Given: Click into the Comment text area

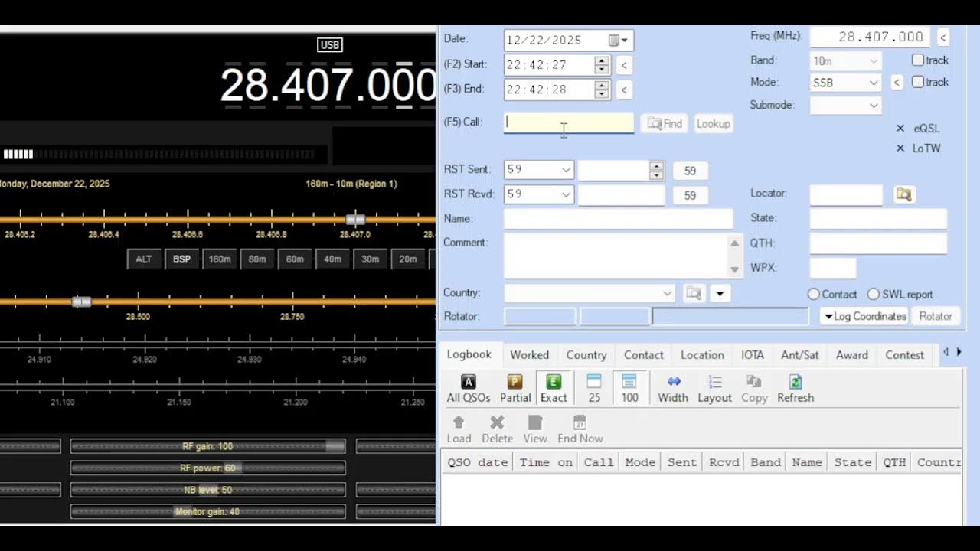Looking at the screenshot, I should [616, 256].
